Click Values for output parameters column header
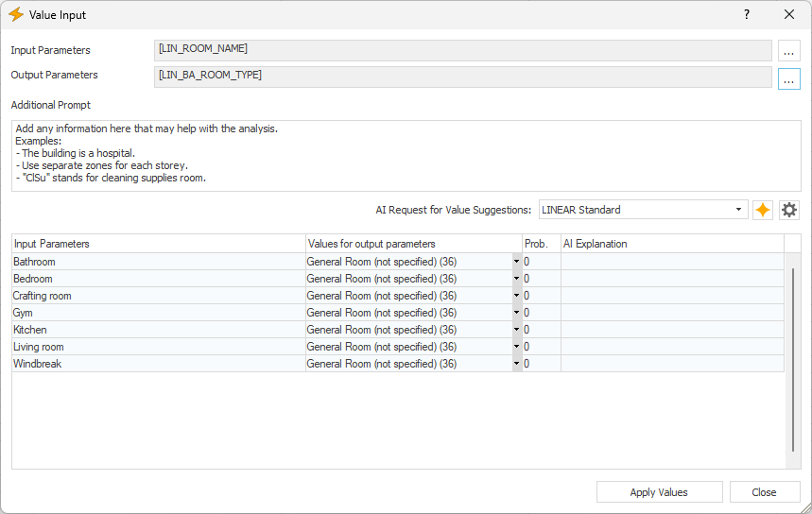 [x=414, y=244]
